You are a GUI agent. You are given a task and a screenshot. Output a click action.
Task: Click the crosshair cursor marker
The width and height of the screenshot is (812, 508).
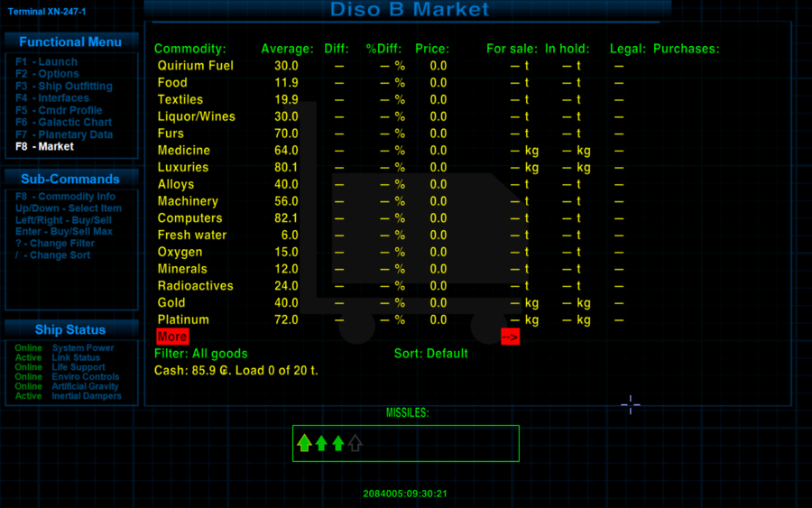coord(631,405)
